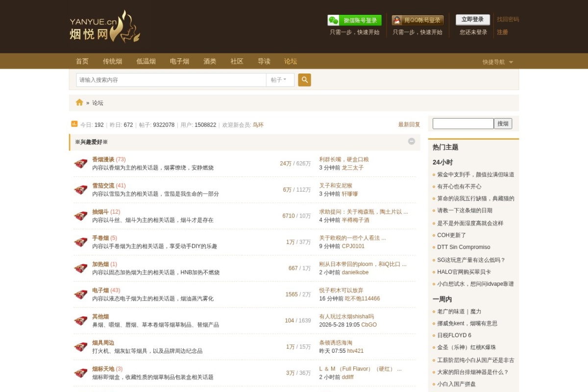Open the 烟具周边 forum
Screen dimensions: 588x392
tap(103, 343)
